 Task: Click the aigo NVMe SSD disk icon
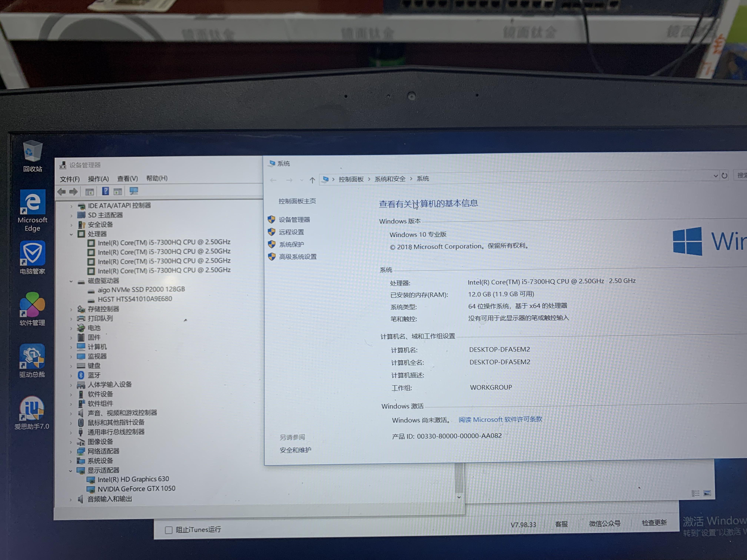(x=91, y=291)
